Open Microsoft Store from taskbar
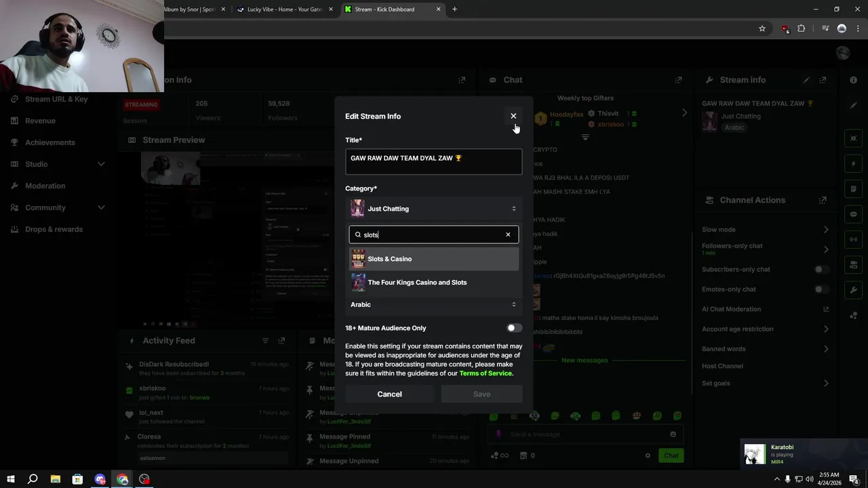868x488 pixels. point(77,479)
